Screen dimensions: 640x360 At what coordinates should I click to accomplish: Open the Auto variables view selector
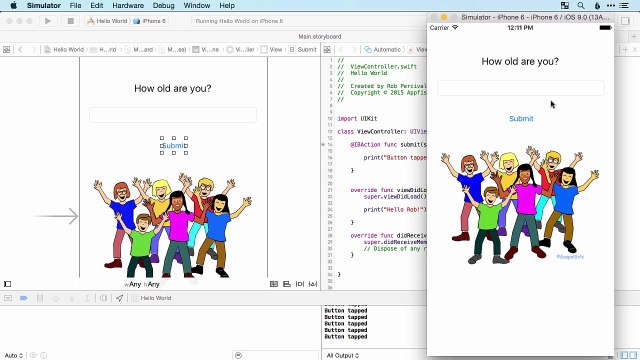pos(14,356)
